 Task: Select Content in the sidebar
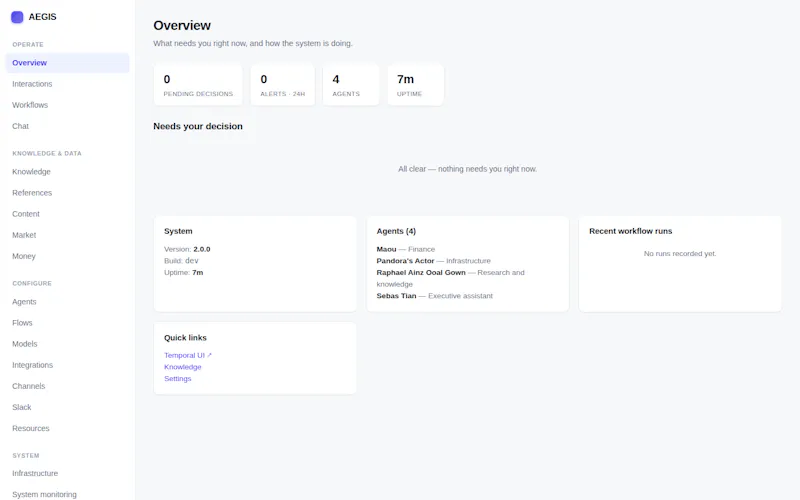click(67, 214)
